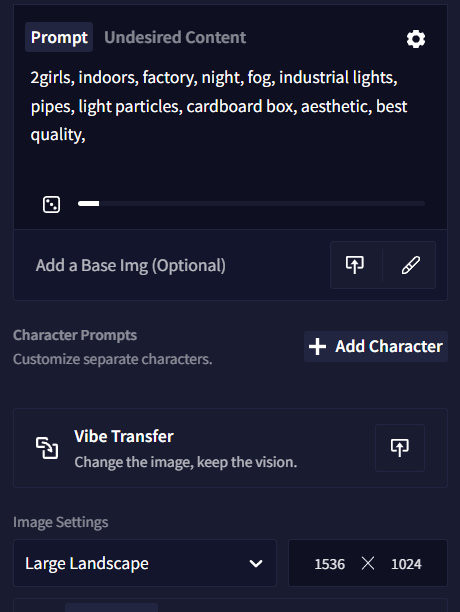
Task: Open the Large Landscape size dropdown
Action: pos(145,563)
